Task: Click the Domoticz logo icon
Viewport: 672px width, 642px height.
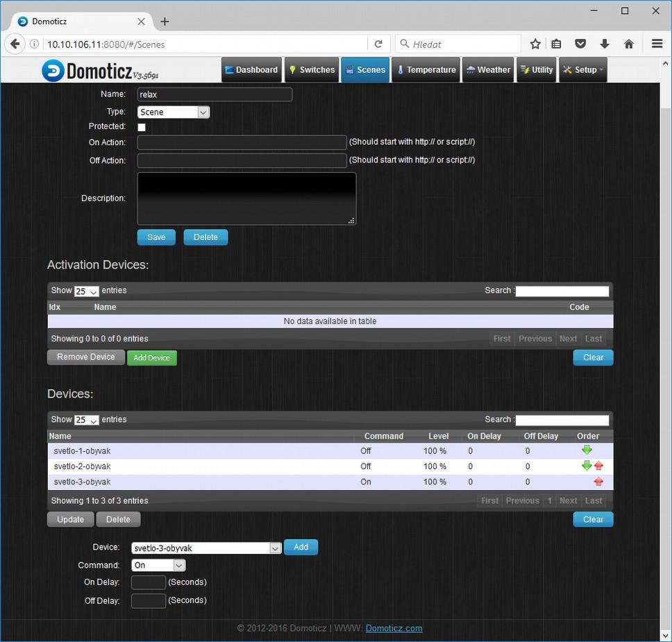Action: tap(53, 70)
